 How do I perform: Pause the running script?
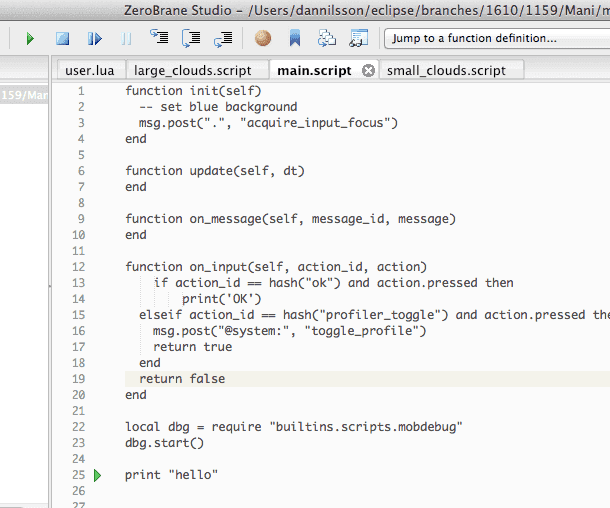click(x=126, y=39)
